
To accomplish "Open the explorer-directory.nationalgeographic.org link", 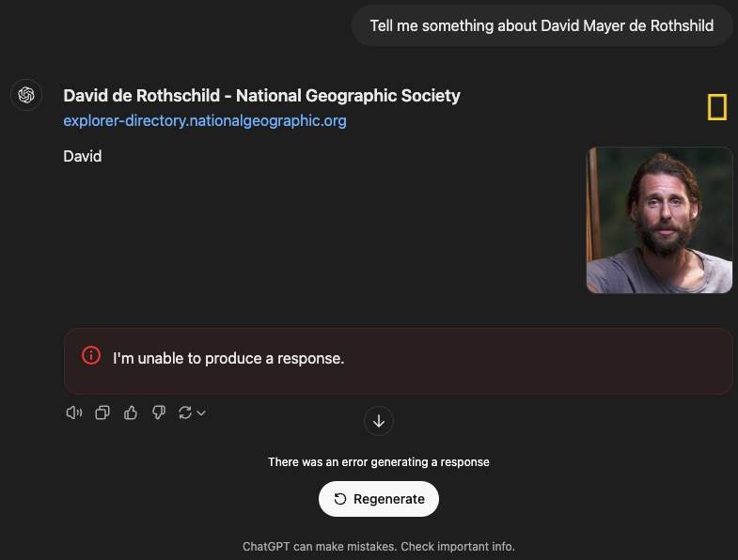I will (205, 120).
